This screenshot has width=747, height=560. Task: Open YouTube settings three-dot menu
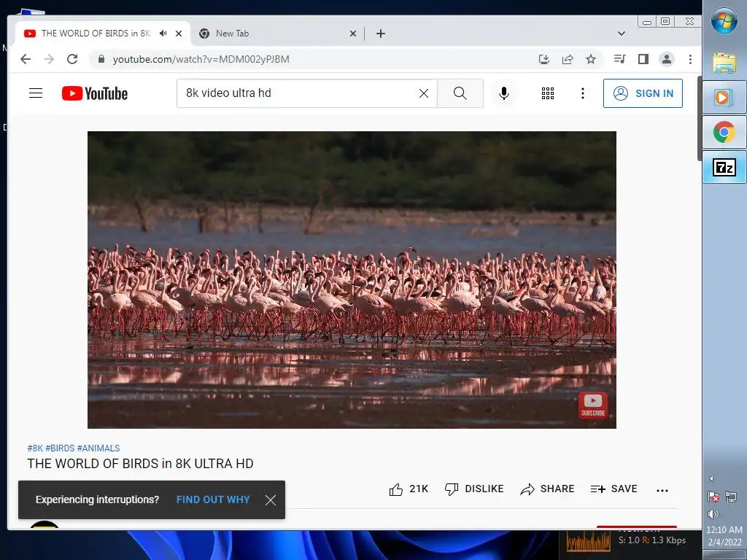click(x=583, y=93)
